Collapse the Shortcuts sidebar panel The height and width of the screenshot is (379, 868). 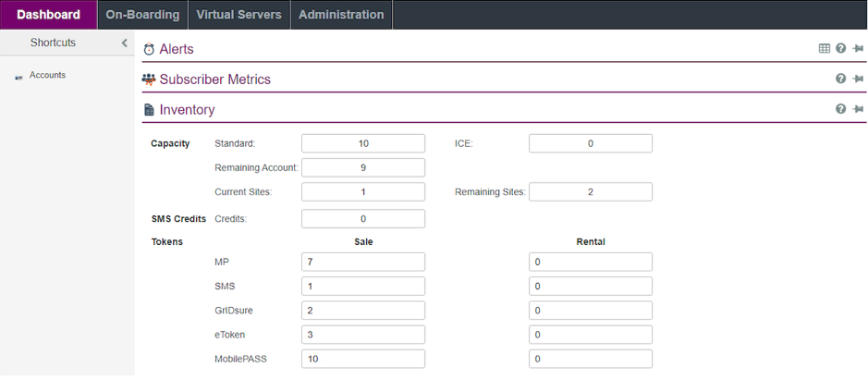click(124, 43)
